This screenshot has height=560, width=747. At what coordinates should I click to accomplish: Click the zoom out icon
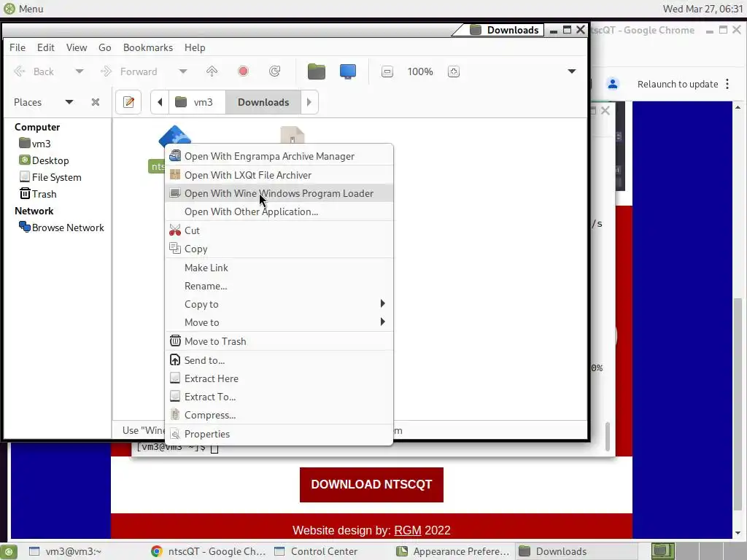point(387,71)
